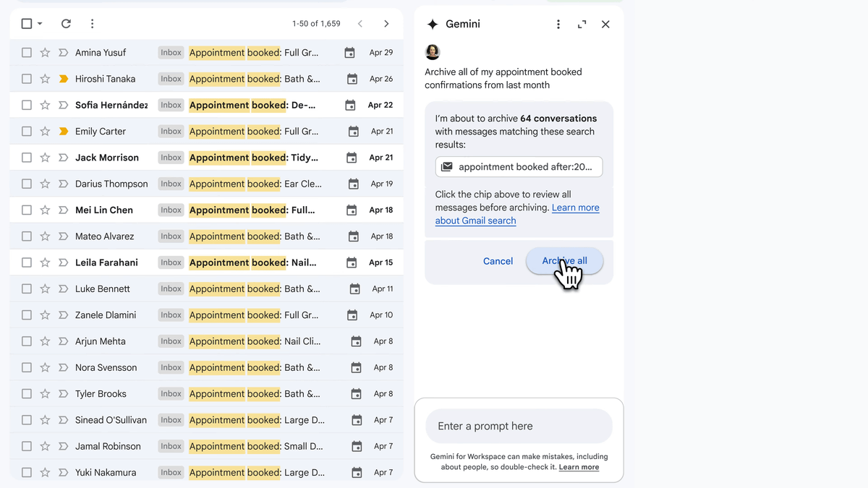The width and height of the screenshot is (868, 488).
Task: Mark Darius Thompson email as important
Action: click(63, 184)
